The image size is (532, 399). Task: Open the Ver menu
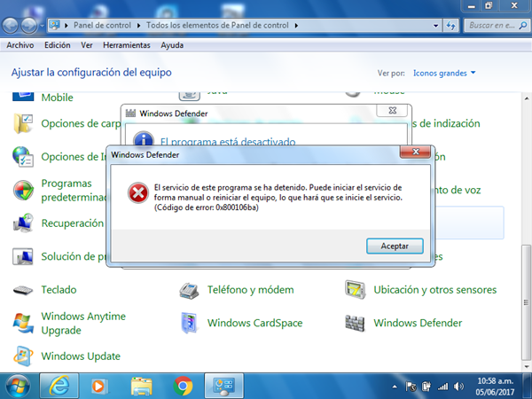tap(87, 45)
